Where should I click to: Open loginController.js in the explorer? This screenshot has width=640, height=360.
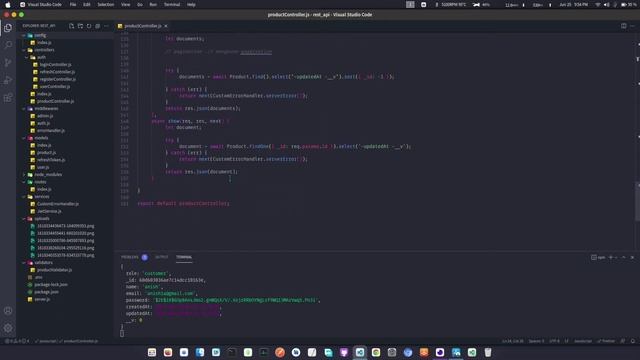pos(55,64)
